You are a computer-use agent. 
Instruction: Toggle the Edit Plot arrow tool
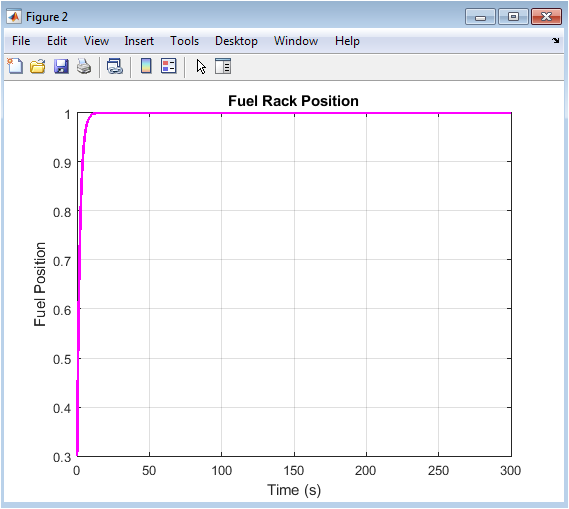201,67
